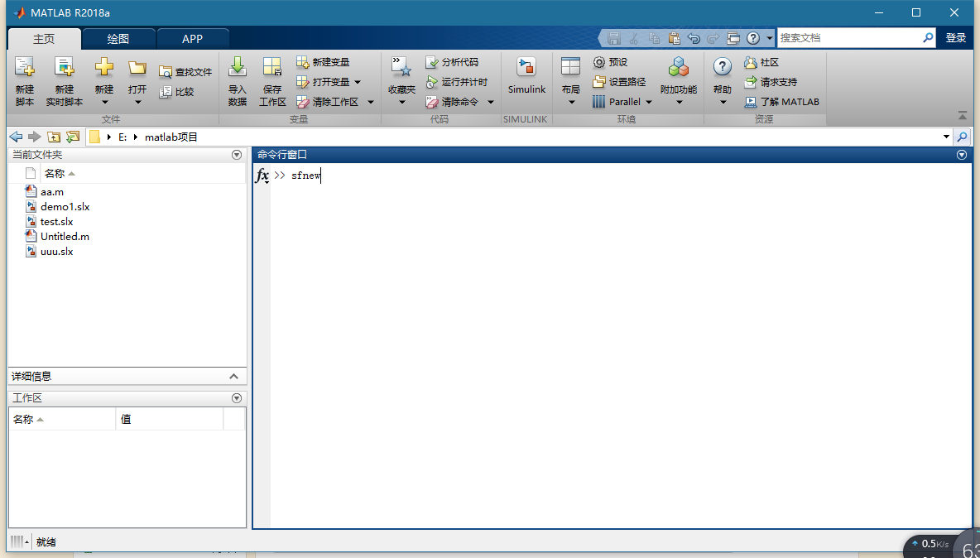
Task: Open address bar path dropdown
Action: (946, 137)
